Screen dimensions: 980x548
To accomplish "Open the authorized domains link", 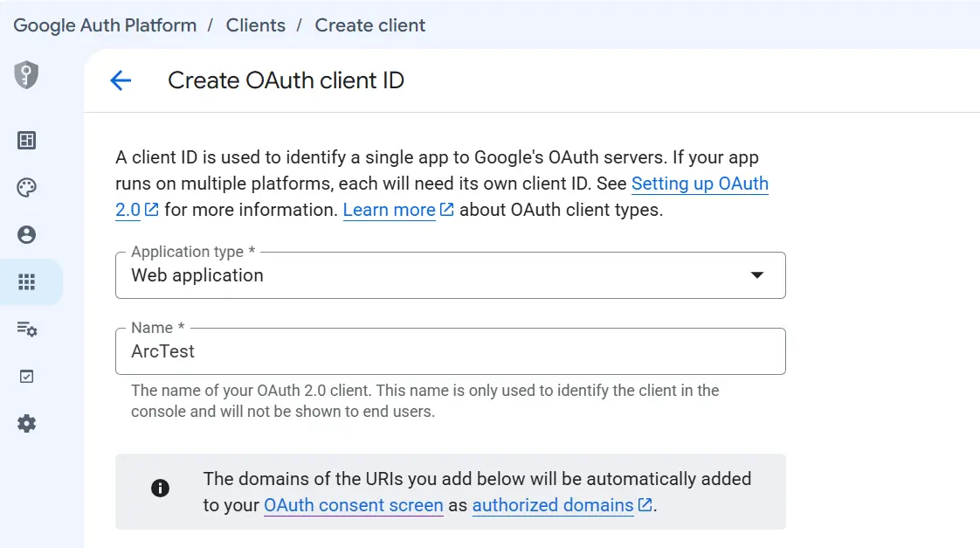I will [x=553, y=505].
